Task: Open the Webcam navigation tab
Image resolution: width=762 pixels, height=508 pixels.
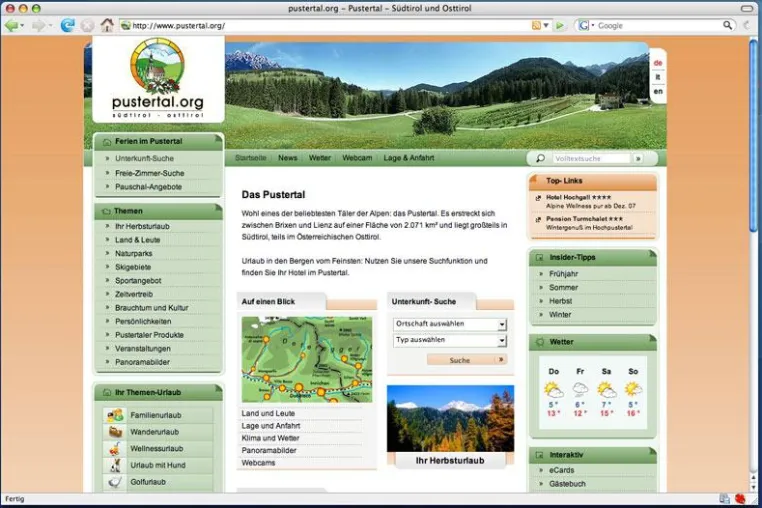Action: pyautogui.click(x=357, y=158)
